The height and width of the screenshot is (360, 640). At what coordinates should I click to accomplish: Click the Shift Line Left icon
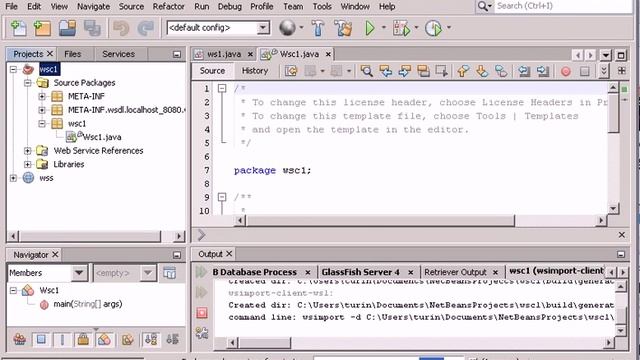524,71
